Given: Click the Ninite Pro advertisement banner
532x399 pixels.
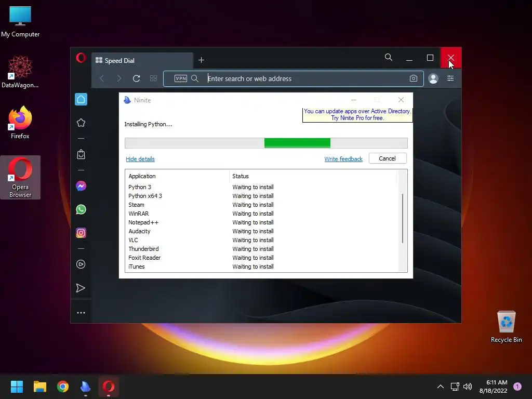Looking at the screenshot, I should click(357, 115).
